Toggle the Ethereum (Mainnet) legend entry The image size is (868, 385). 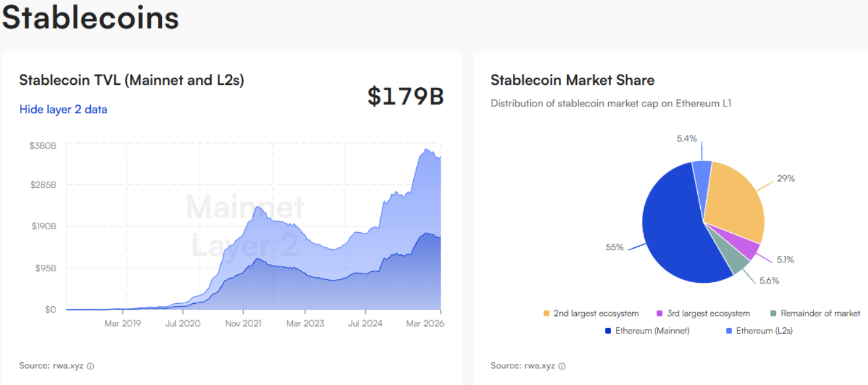(x=652, y=330)
